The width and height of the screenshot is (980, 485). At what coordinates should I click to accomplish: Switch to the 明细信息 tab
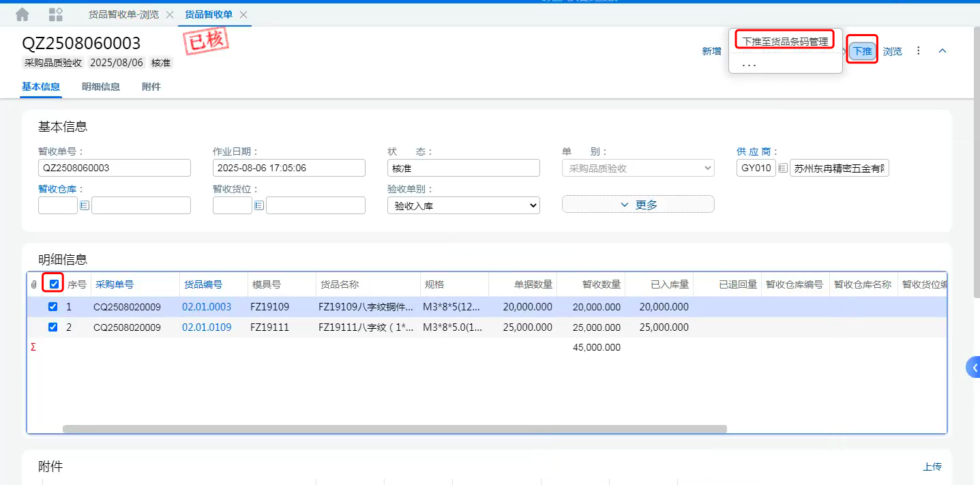click(101, 87)
